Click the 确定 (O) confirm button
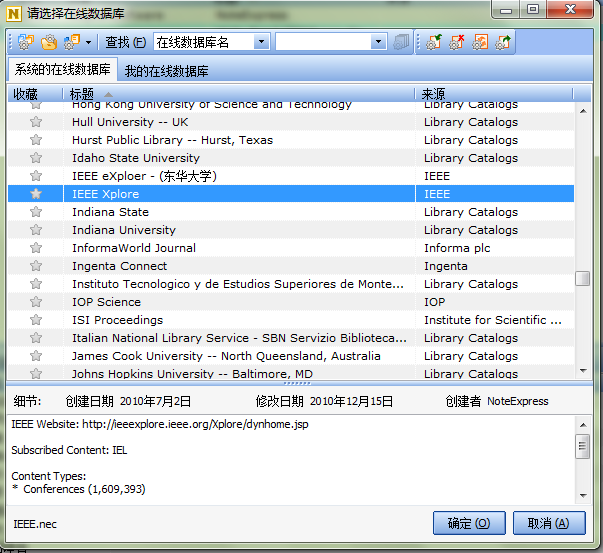Screen dimensions: 603x553 click(469, 523)
